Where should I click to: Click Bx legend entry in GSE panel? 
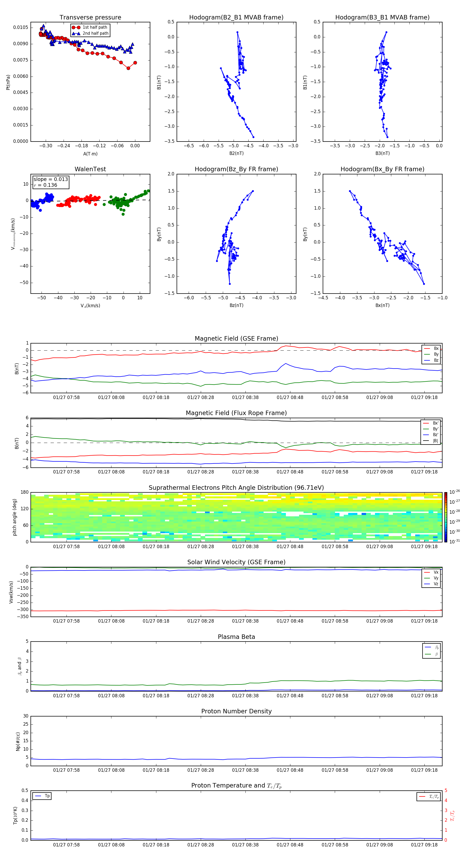431,349
